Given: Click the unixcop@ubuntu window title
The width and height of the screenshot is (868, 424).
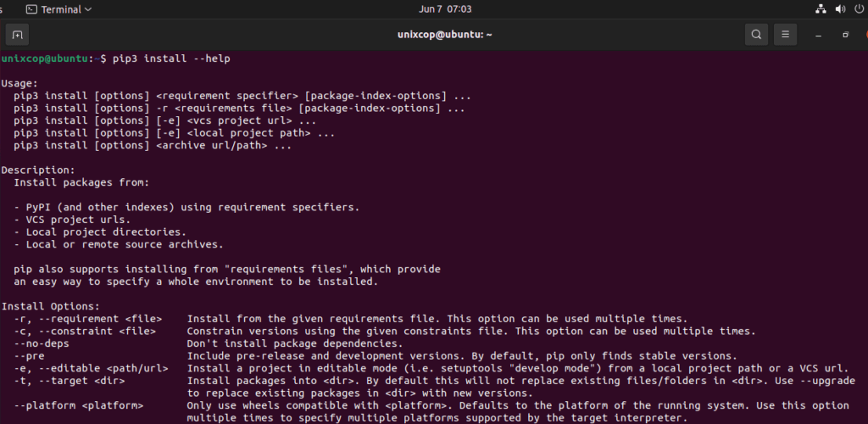Looking at the screenshot, I should (x=444, y=35).
